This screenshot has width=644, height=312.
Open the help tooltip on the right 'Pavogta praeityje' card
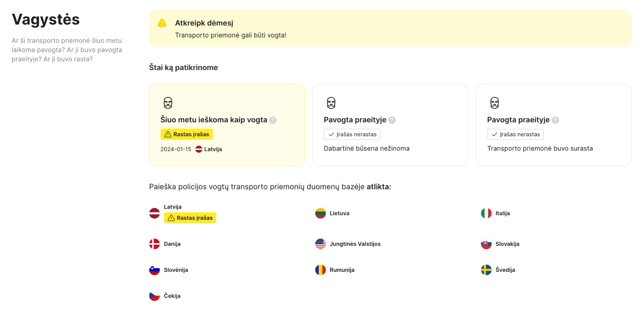(555, 120)
